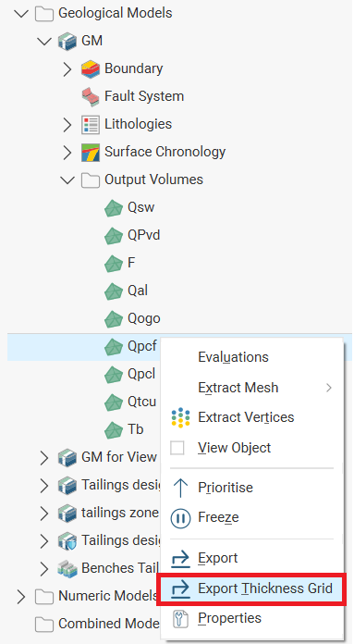Select Evaluations from context menu
The height and width of the screenshot is (644, 354).
pos(233,357)
